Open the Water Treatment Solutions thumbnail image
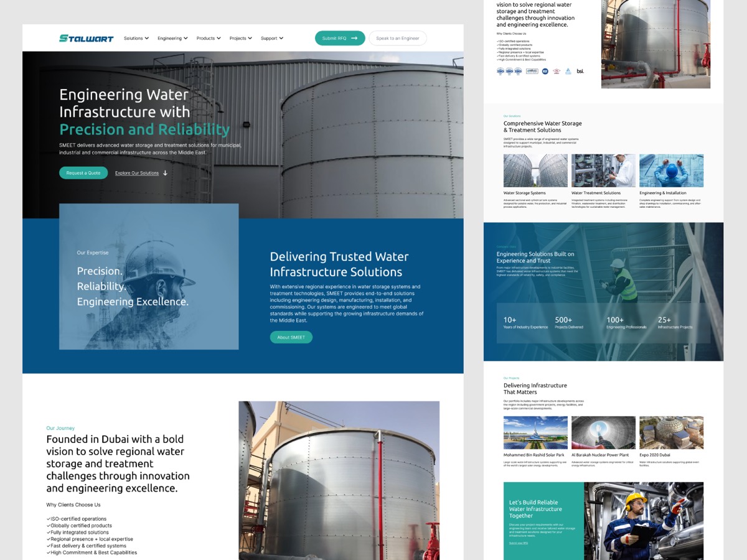This screenshot has height=560, width=747. (603, 170)
